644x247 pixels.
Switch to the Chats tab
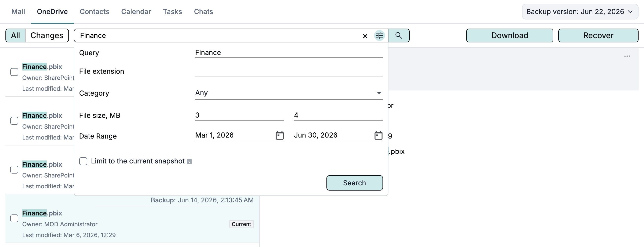(x=203, y=12)
